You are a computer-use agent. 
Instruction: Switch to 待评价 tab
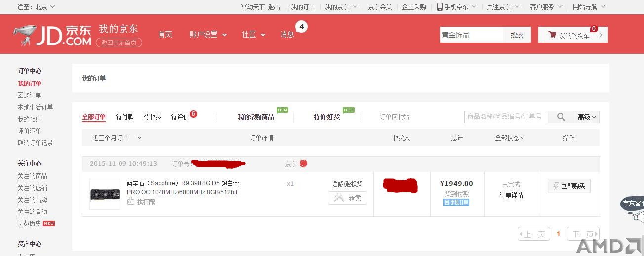click(180, 117)
